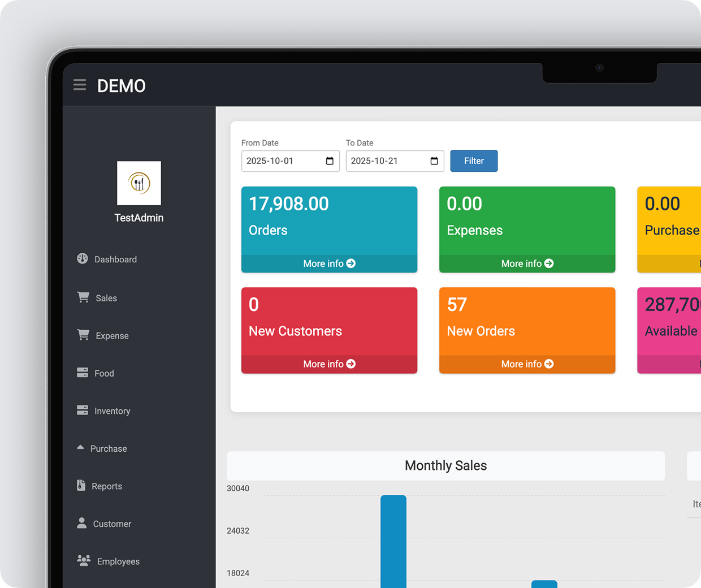The image size is (701, 588).
Task: Click the Monthly Sales chart heading
Action: [x=445, y=466]
